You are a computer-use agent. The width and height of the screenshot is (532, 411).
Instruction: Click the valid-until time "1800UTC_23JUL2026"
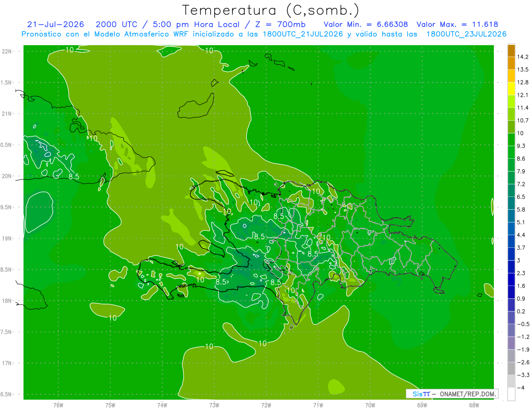tap(466, 34)
